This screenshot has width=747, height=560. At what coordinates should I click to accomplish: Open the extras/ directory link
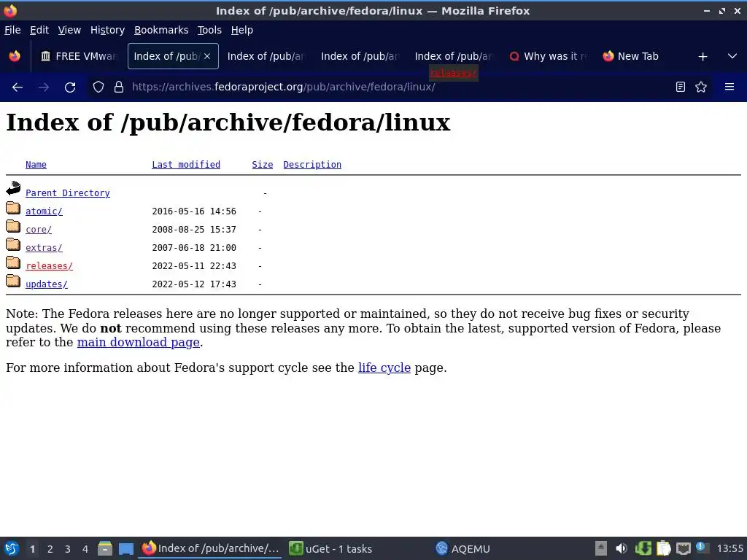pyautogui.click(x=44, y=248)
